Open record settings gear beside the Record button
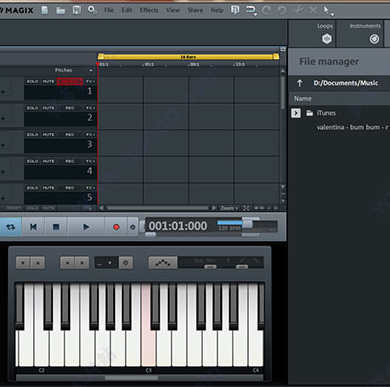 [x=133, y=227]
